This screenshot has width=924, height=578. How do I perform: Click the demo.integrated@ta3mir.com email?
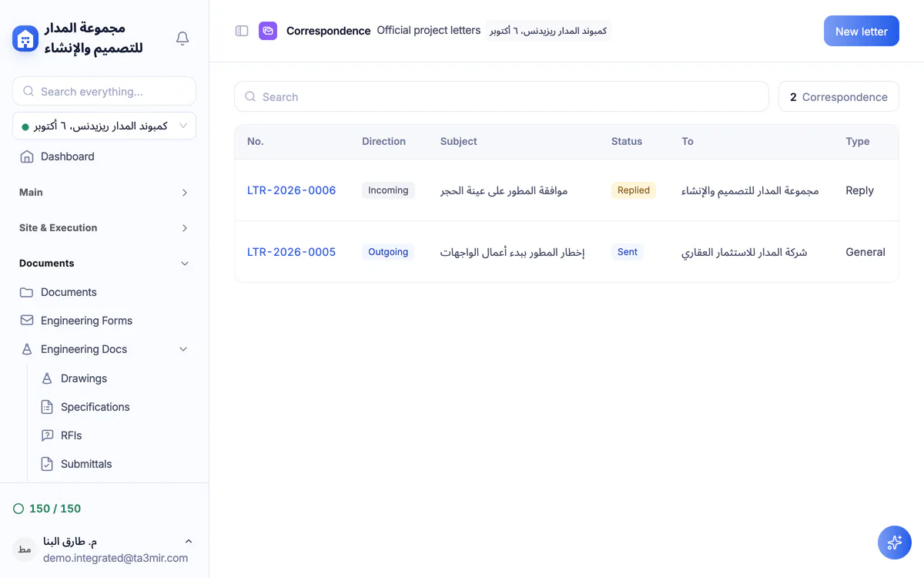click(x=115, y=558)
